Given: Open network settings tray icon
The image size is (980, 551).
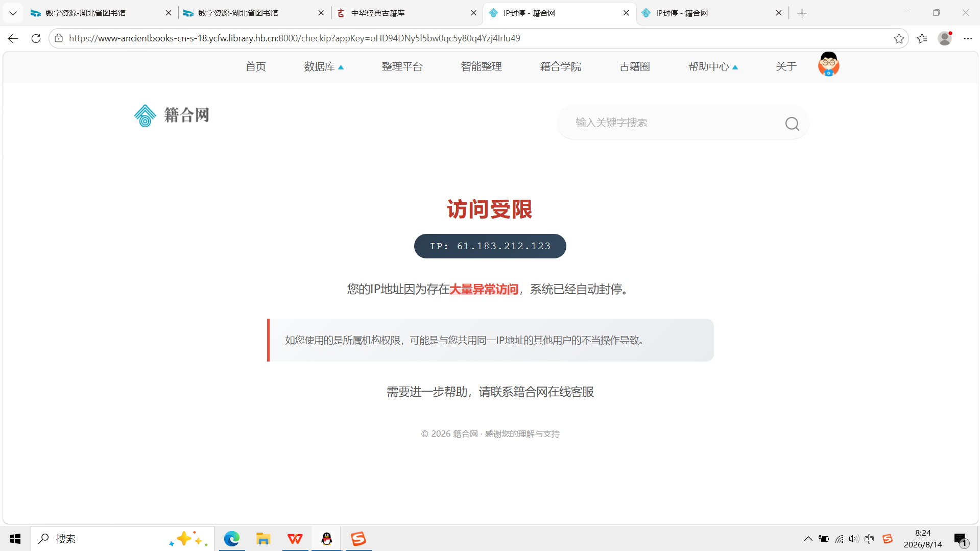Looking at the screenshot, I should coord(839,539).
